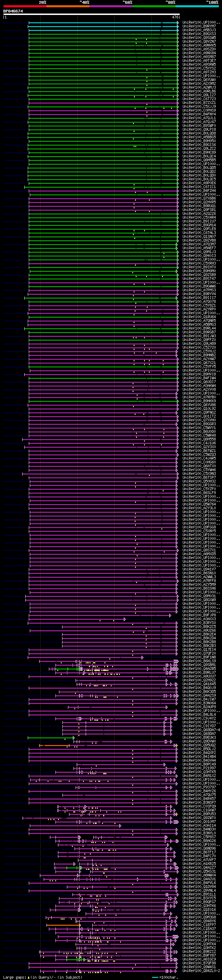This screenshot has height=980, width=222.
Task: Select hit label UniRef100_C0HG60
Action: [x=199, y=462]
